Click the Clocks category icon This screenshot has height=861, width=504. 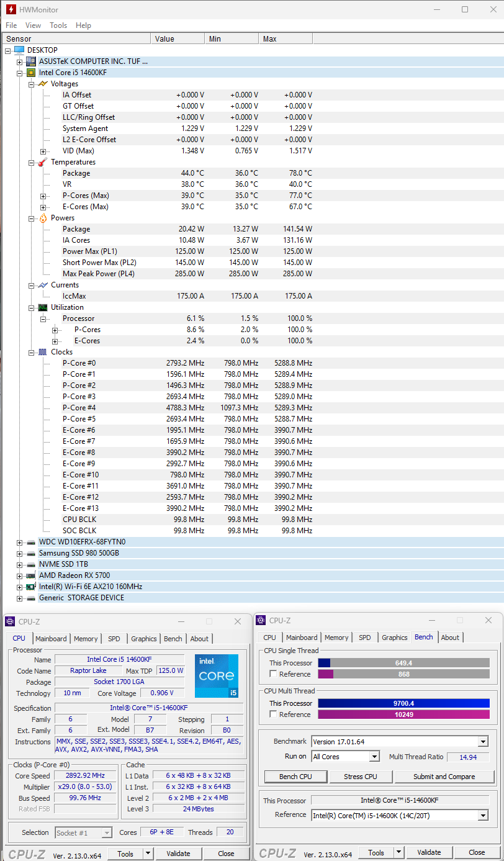pyautogui.click(x=42, y=352)
